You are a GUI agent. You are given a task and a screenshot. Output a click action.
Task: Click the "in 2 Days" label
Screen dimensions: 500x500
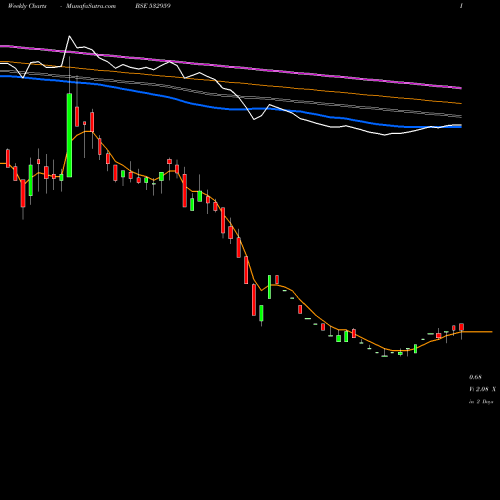click(x=481, y=402)
